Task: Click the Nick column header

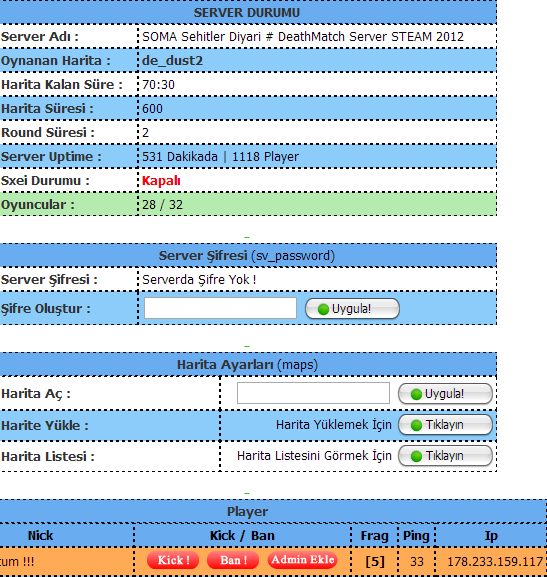Action: coord(40,535)
